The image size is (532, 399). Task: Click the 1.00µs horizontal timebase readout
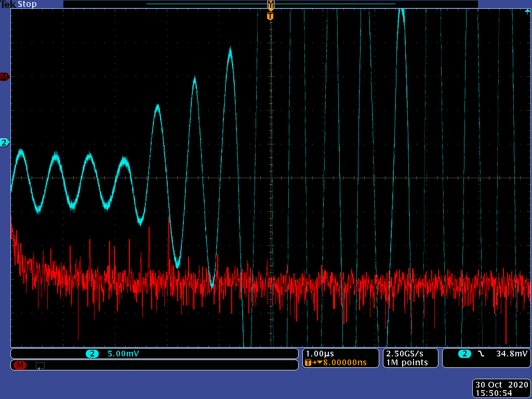(320, 353)
